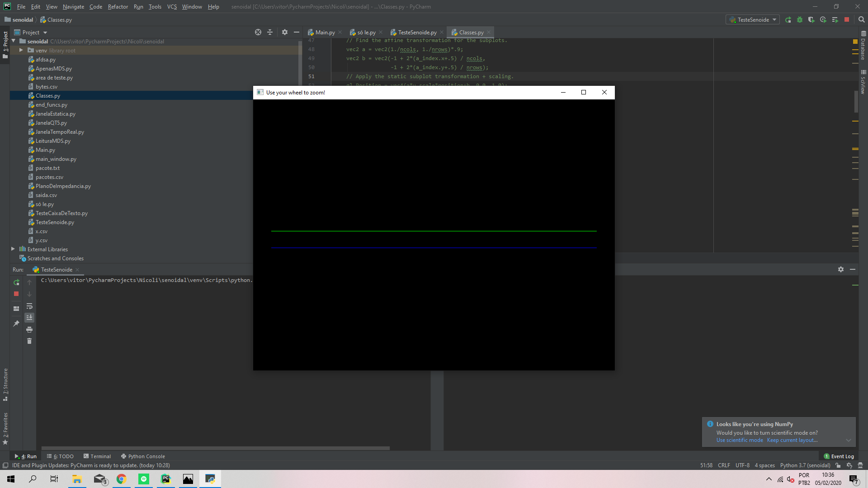
Task: Switch to the Main.py editor tab
Action: pos(324,32)
